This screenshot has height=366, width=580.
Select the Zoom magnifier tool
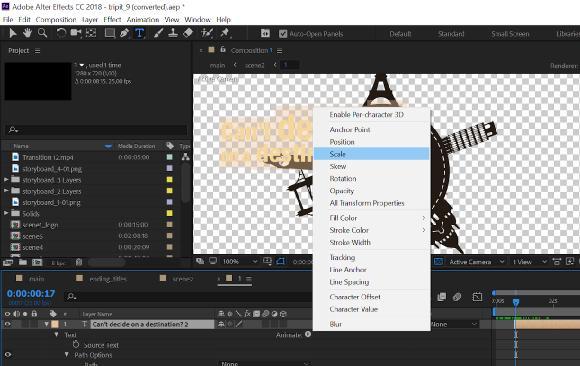(43, 33)
